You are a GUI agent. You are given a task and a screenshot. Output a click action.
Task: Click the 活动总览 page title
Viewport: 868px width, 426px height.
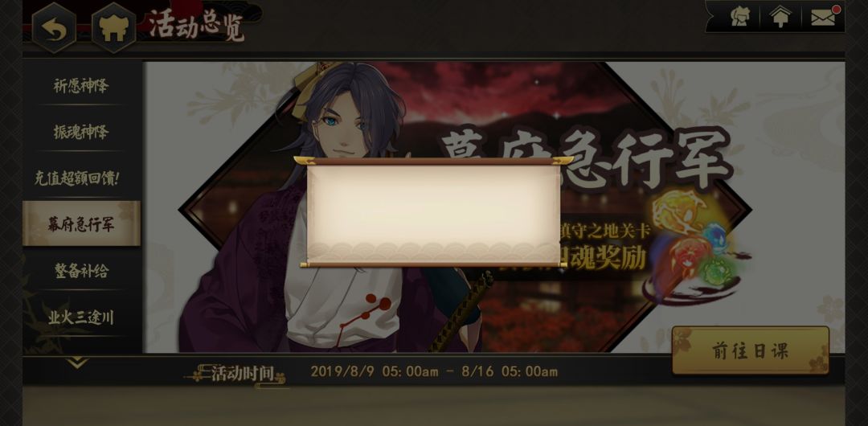tap(197, 25)
